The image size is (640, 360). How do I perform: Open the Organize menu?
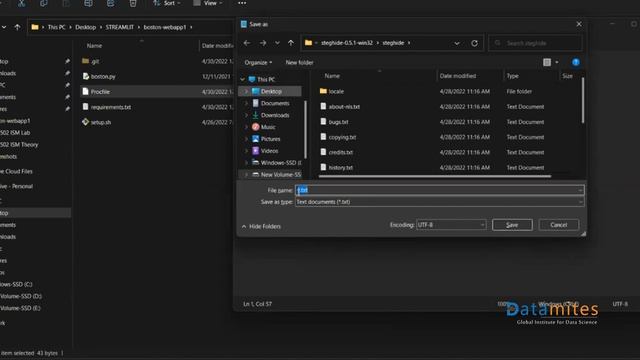(258, 62)
